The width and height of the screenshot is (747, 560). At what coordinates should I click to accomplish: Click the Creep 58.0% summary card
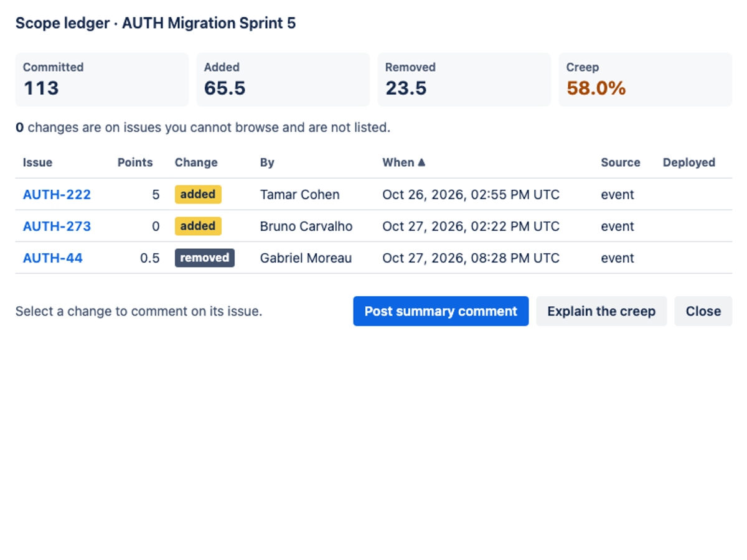(646, 80)
